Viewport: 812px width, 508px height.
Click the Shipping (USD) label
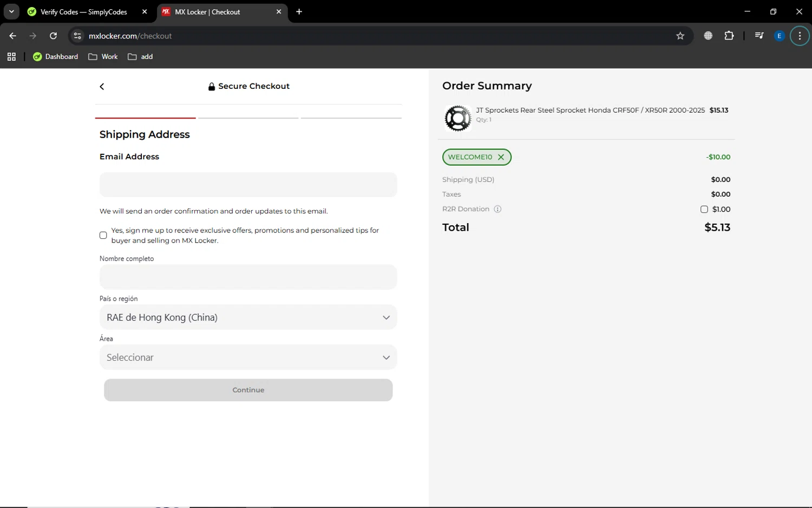click(x=468, y=180)
